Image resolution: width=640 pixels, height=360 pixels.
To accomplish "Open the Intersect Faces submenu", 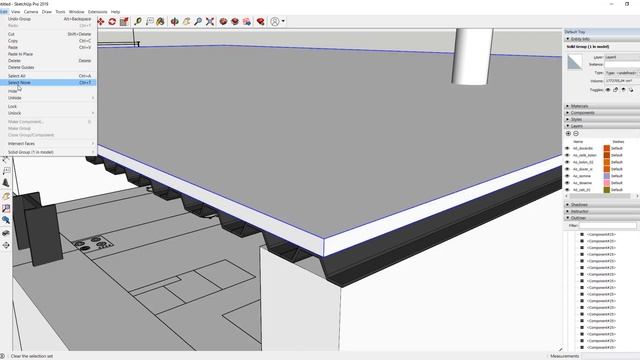I will 49,144.
